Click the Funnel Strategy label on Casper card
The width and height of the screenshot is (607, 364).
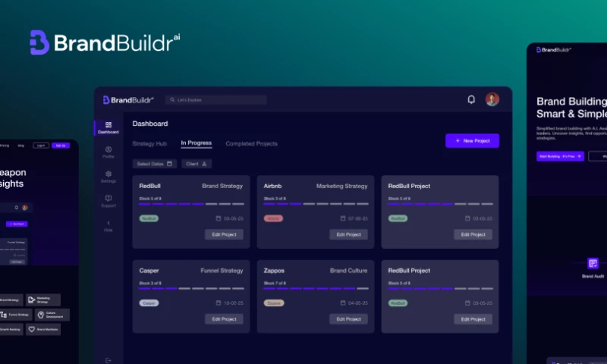[222, 271]
